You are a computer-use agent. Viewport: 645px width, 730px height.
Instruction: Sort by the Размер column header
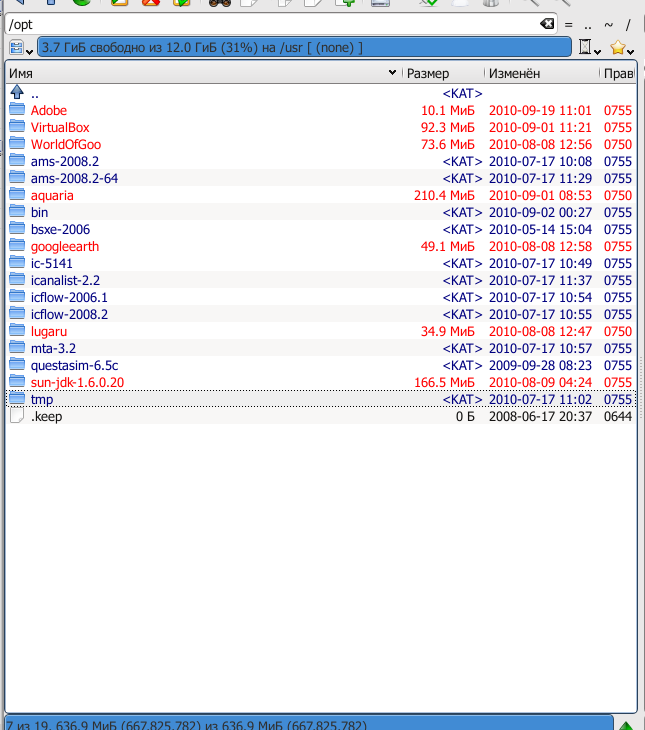(442, 74)
